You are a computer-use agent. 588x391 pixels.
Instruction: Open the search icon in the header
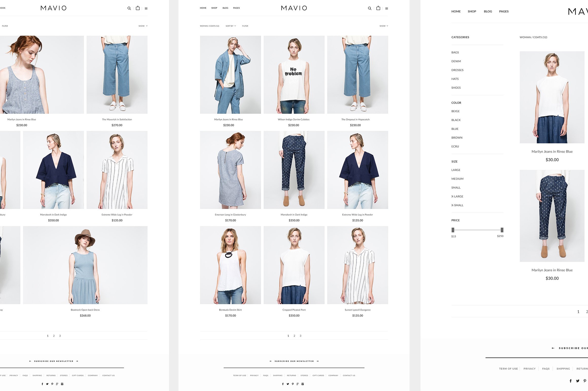click(x=370, y=8)
